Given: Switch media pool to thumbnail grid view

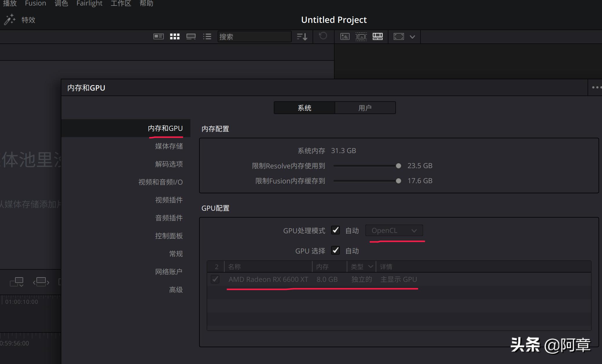Looking at the screenshot, I should (x=175, y=36).
